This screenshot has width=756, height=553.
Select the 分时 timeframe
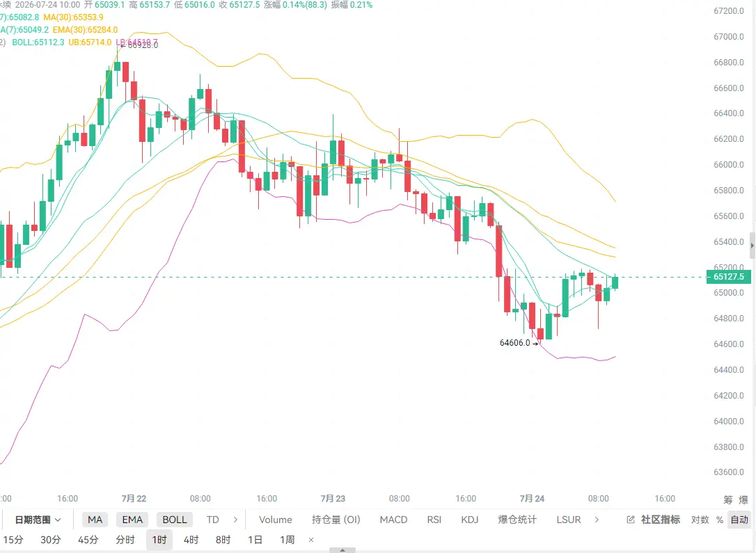125,540
